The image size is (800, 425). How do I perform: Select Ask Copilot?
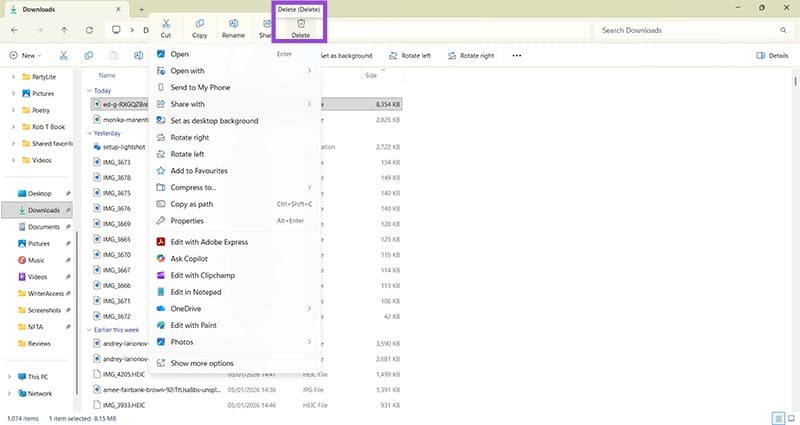[235, 259]
